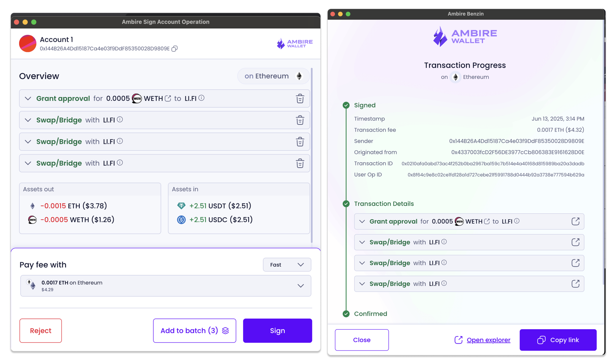Expand first Swap/Bridge row in Overview
Viewport: 616px width, 364px height.
28,120
